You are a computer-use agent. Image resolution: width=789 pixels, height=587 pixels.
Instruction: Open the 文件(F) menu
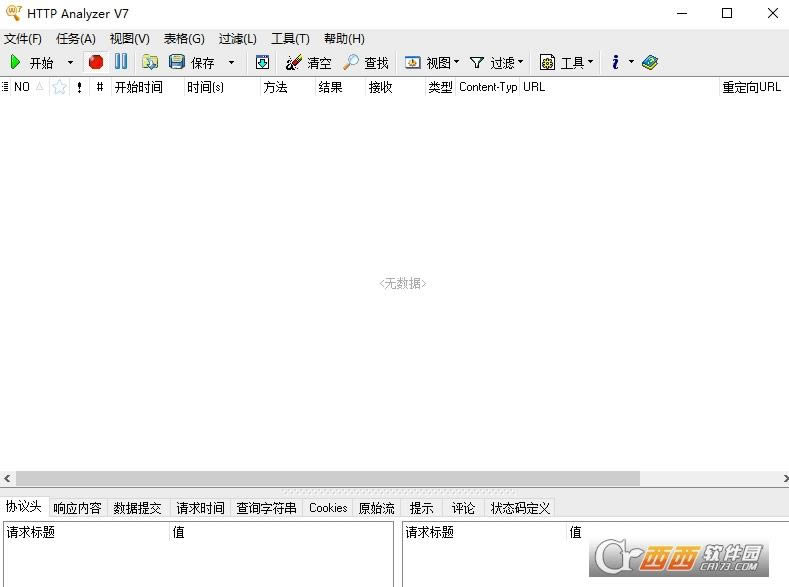tap(23, 39)
